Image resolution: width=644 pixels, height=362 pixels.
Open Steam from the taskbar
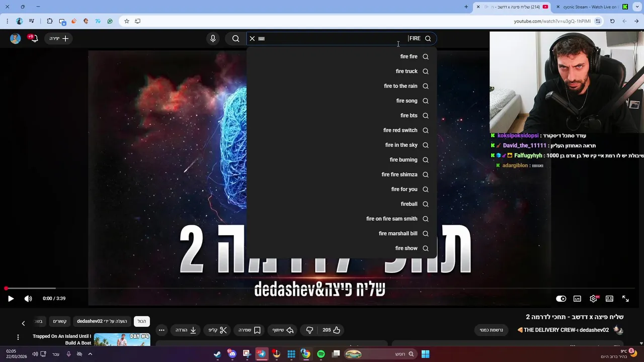(217, 354)
